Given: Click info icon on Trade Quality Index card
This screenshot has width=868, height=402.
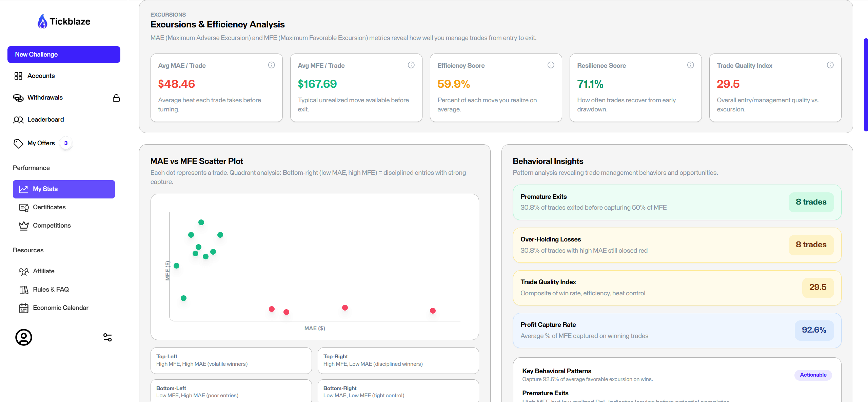Looking at the screenshot, I should pyautogui.click(x=830, y=65).
